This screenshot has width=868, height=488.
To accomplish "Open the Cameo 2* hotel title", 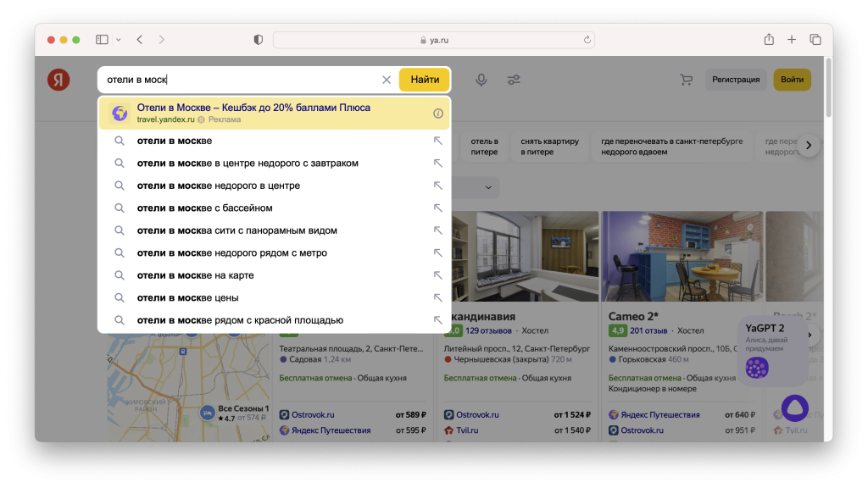I will 633,317.
